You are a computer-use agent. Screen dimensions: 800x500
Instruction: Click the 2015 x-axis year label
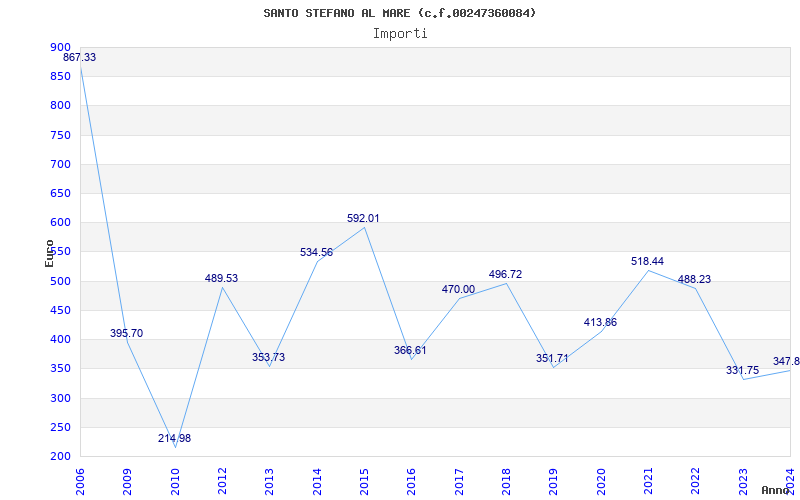click(364, 482)
